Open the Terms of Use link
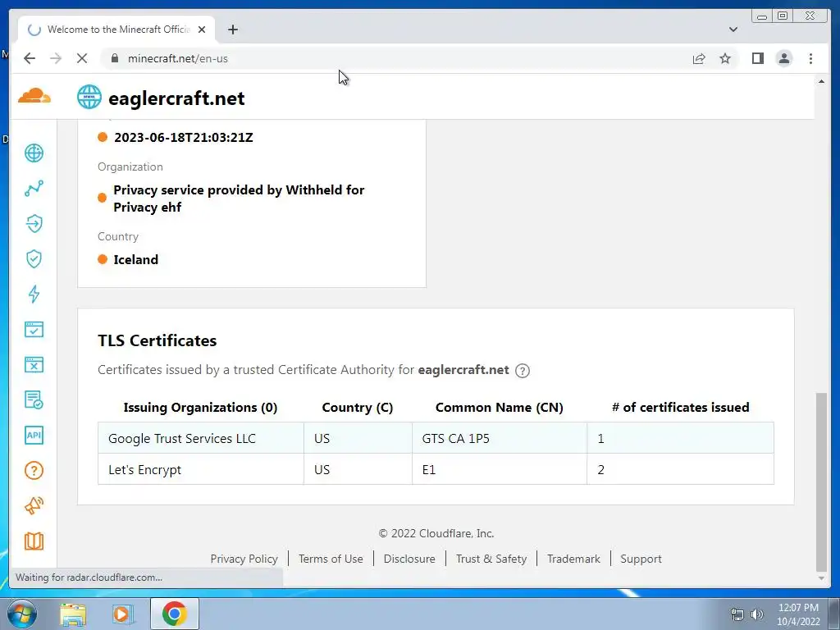The width and height of the screenshot is (840, 630). 331,559
